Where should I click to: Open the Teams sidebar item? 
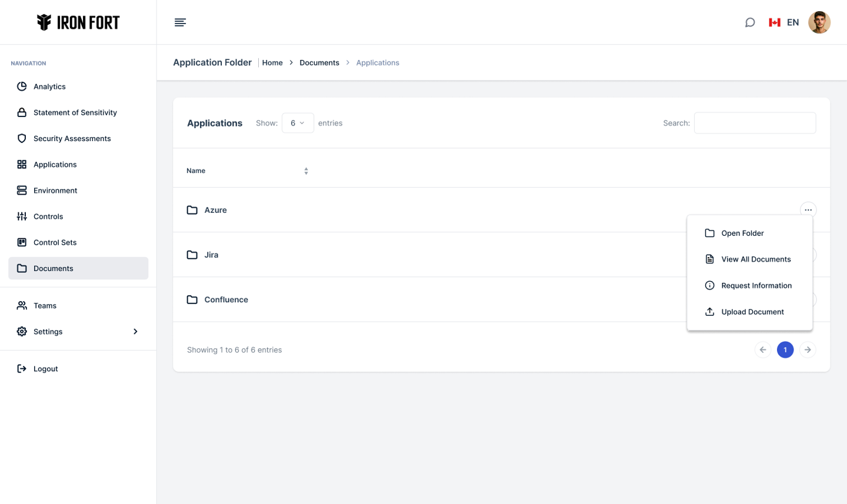45,306
